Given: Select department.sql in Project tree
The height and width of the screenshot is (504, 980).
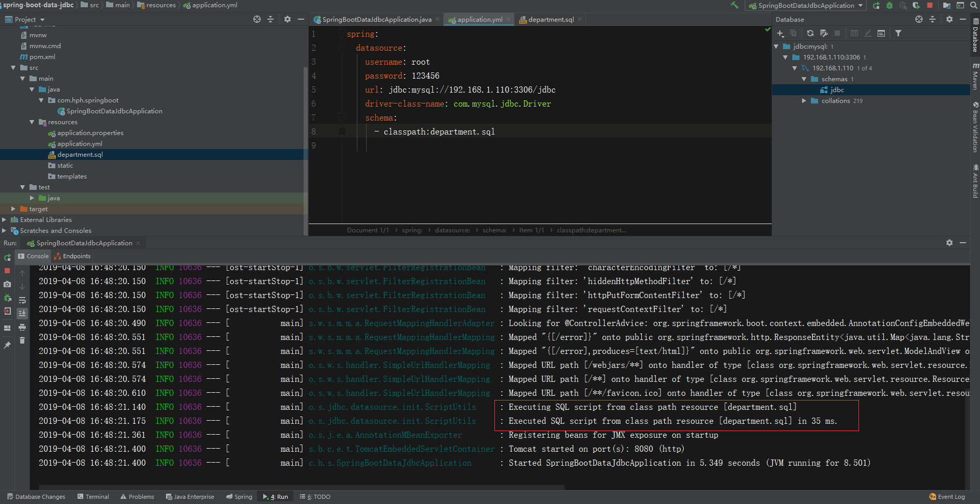Looking at the screenshot, I should [80, 155].
